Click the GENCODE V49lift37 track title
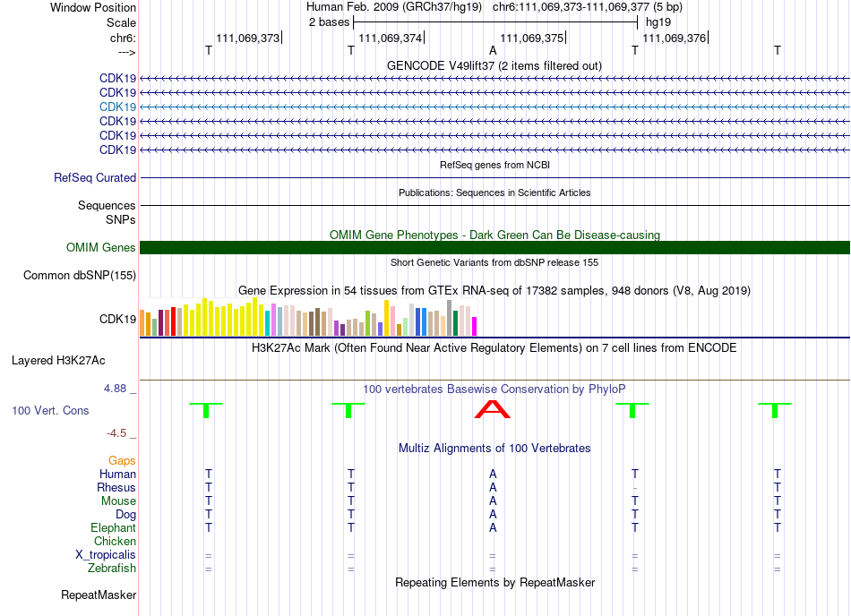Image resolution: width=851 pixels, height=616 pixels. (494, 65)
